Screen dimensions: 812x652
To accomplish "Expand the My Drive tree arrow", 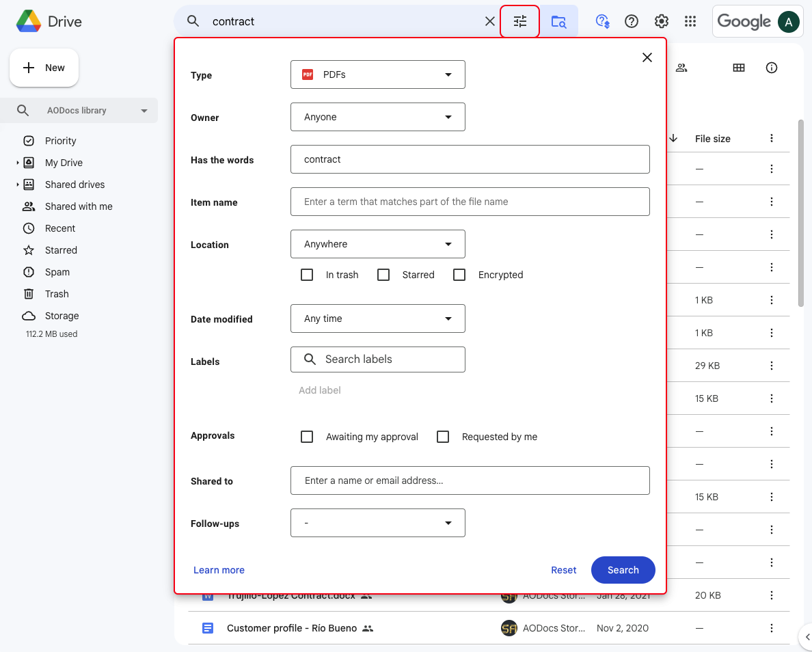I will click(18, 163).
